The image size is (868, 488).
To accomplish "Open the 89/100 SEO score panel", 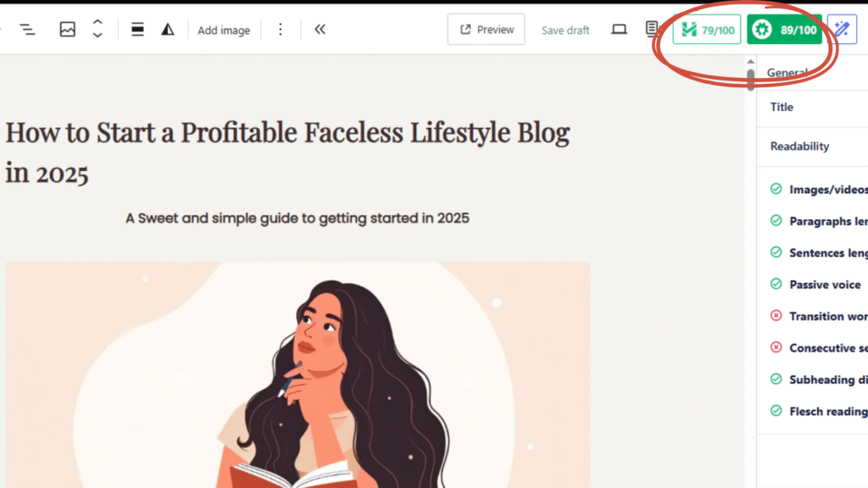I will 784,30.
